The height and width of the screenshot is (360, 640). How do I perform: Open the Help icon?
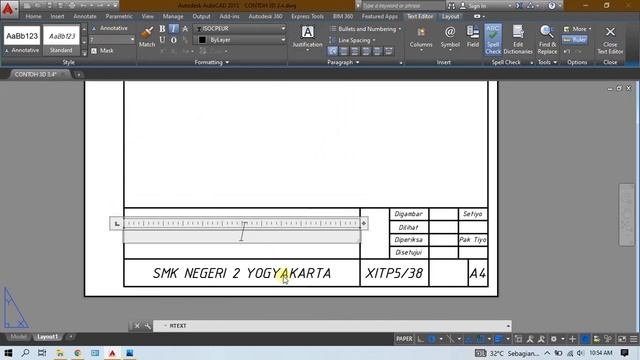click(551, 6)
